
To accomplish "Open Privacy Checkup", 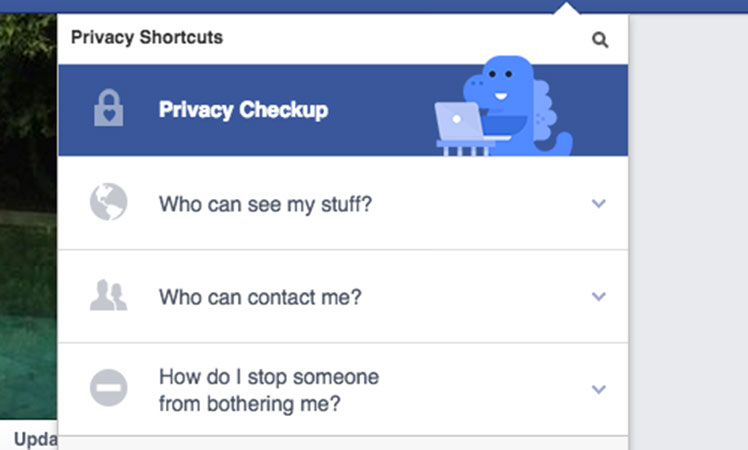I will click(243, 109).
